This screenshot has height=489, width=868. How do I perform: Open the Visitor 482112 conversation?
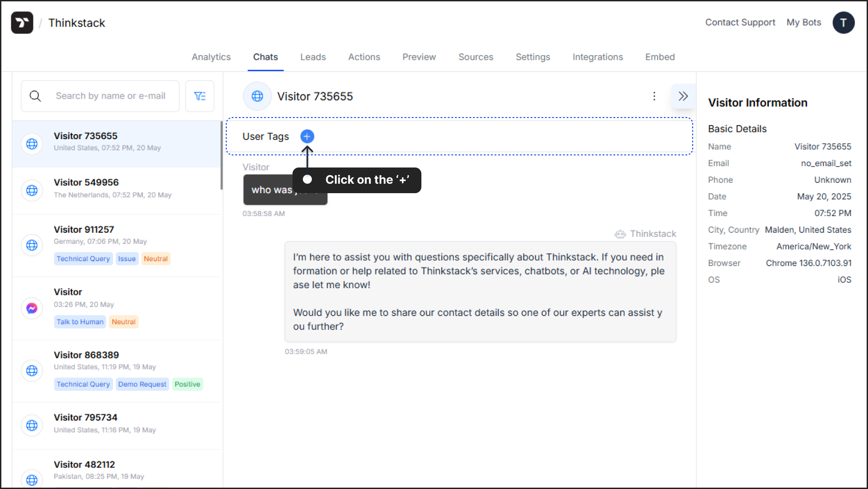pos(117,468)
